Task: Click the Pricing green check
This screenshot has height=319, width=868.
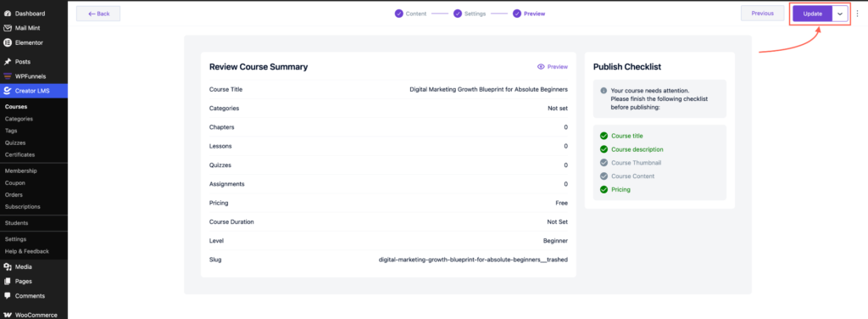Action: [x=604, y=189]
